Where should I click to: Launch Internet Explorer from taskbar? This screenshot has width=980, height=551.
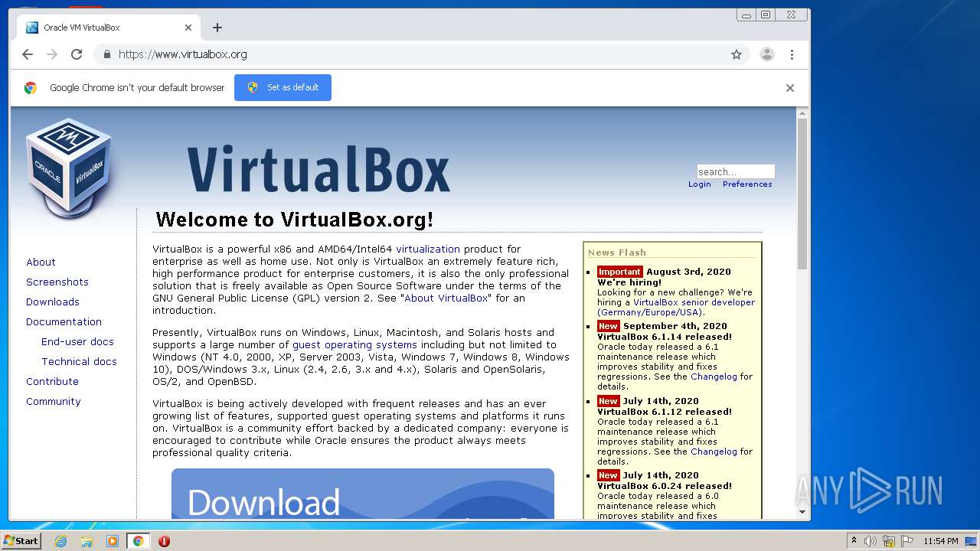[x=60, y=541]
